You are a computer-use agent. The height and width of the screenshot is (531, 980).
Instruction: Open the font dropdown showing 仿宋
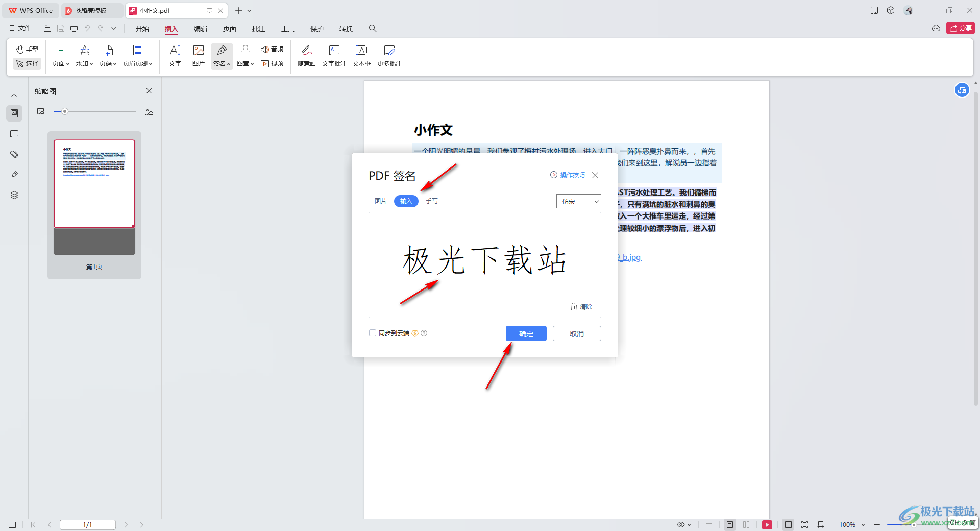coord(578,202)
